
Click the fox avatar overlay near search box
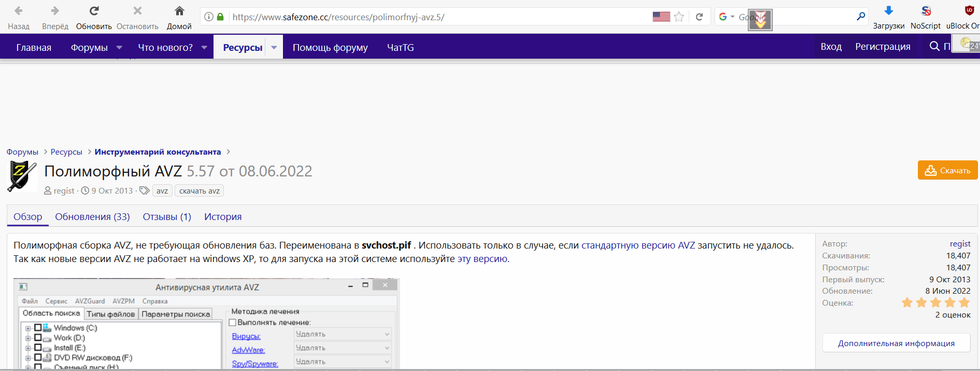pyautogui.click(x=760, y=20)
